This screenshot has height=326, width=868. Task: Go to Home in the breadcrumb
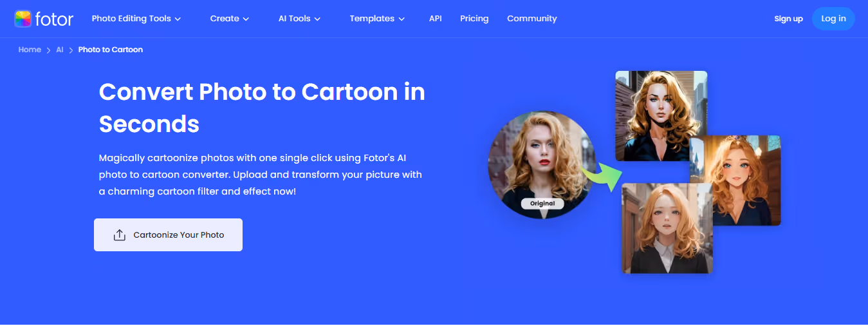pos(30,50)
